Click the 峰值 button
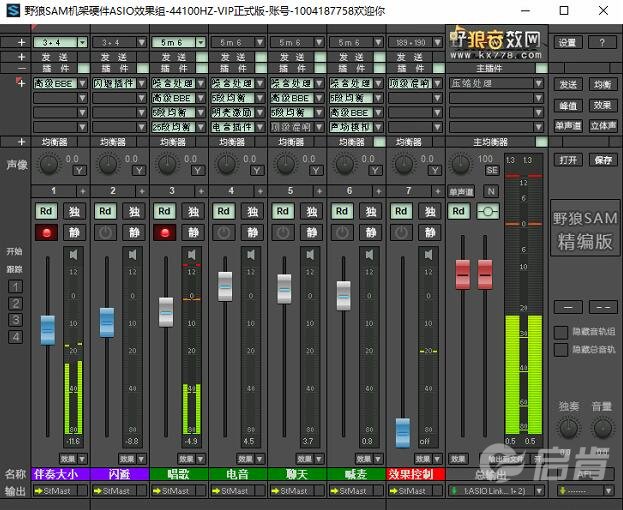623x510 pixels. 568,105
